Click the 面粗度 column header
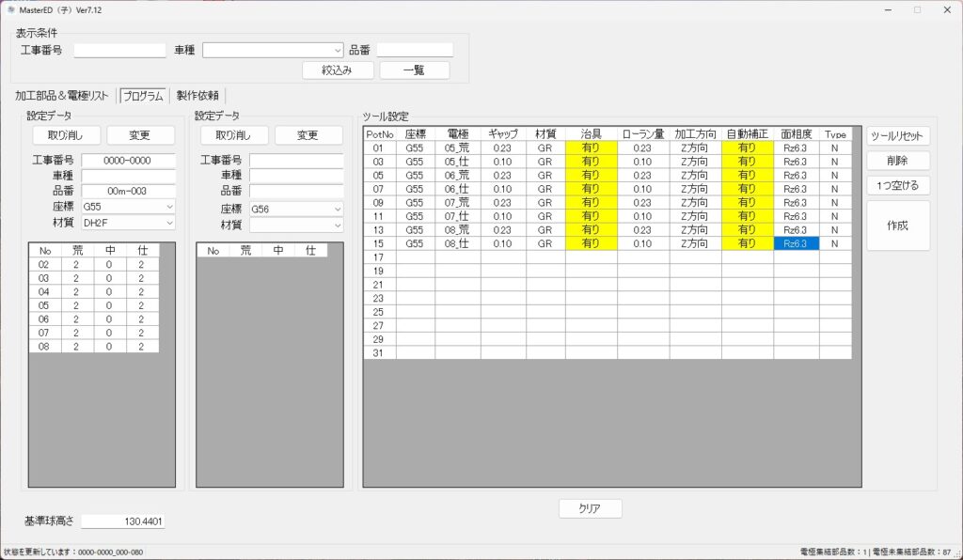 click(x=796, y=134)
